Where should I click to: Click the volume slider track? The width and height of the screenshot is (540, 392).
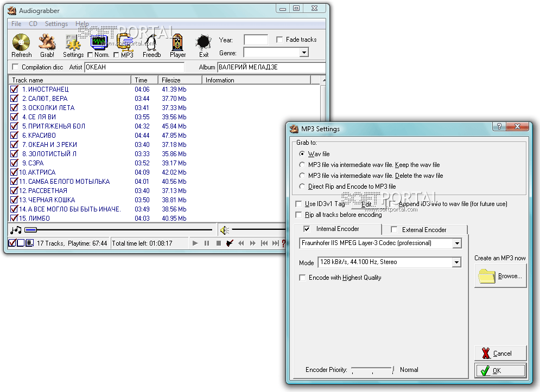point(259,229)
